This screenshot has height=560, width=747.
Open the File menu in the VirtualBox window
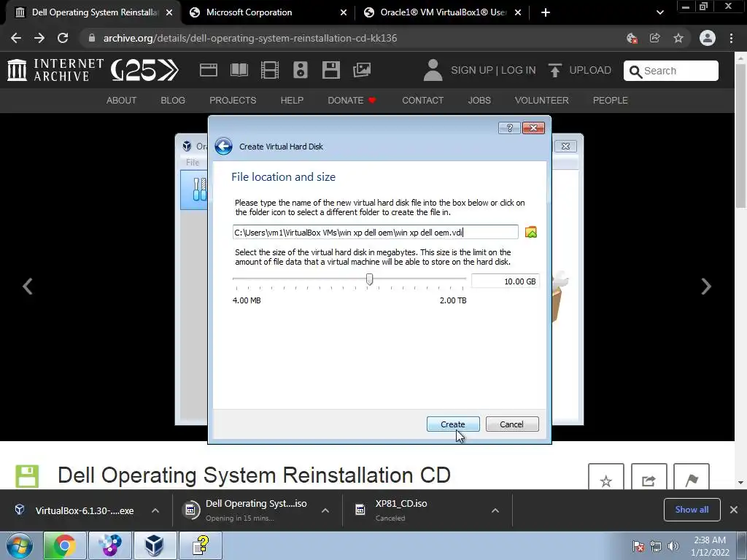coord(193,163)
